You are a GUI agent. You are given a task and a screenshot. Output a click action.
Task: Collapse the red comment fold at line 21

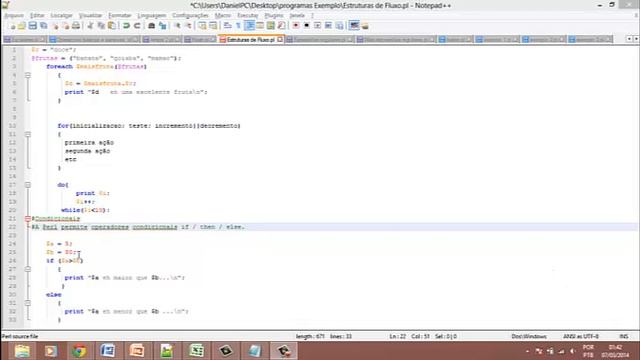coord(28,219)
